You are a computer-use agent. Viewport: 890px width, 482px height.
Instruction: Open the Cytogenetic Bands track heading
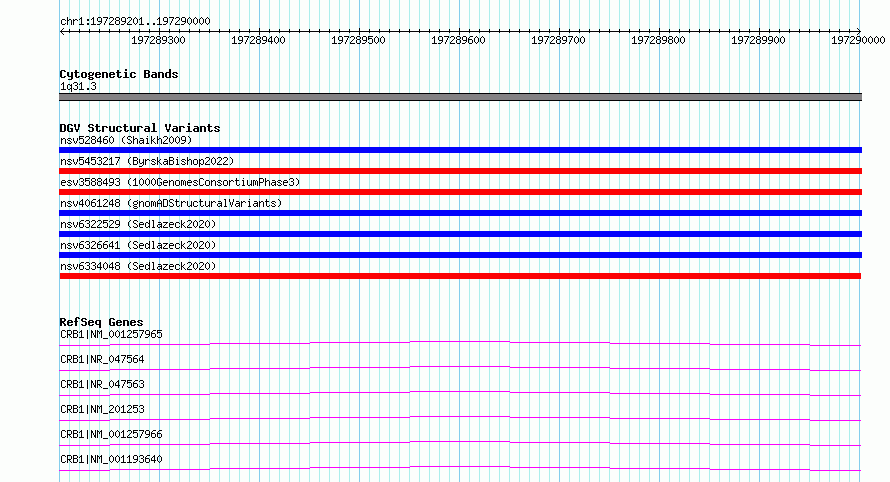pos(119,74)
